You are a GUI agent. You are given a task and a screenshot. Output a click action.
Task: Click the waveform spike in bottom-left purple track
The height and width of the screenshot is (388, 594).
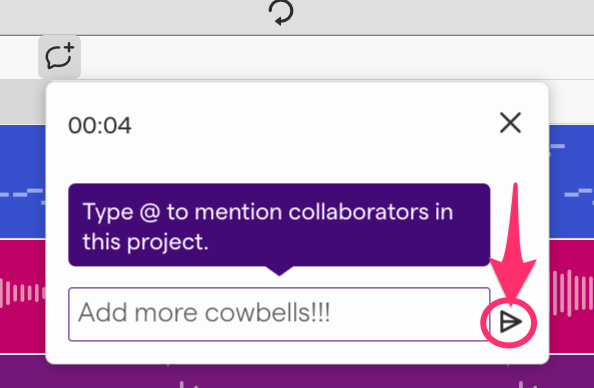tap(182, 384)
